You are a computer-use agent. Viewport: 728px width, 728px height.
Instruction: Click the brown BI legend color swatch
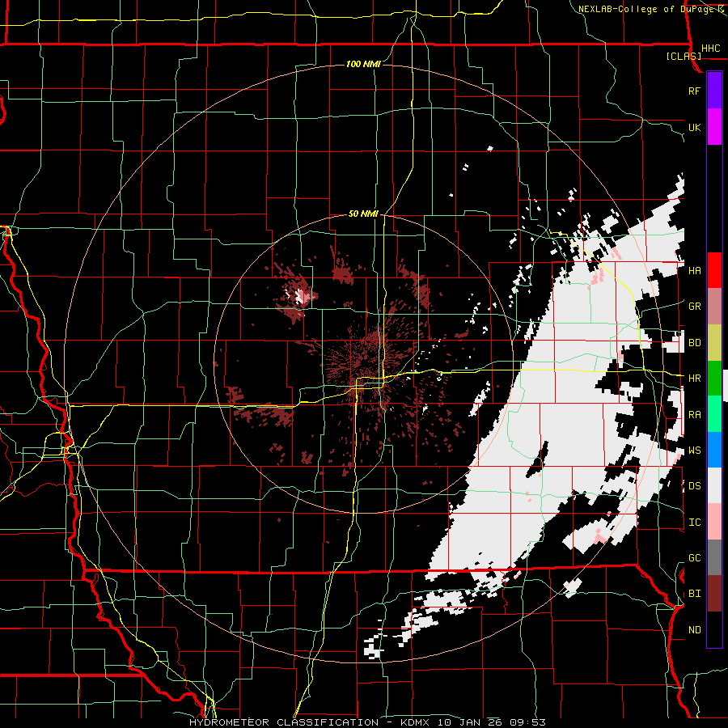click(714, 594)
